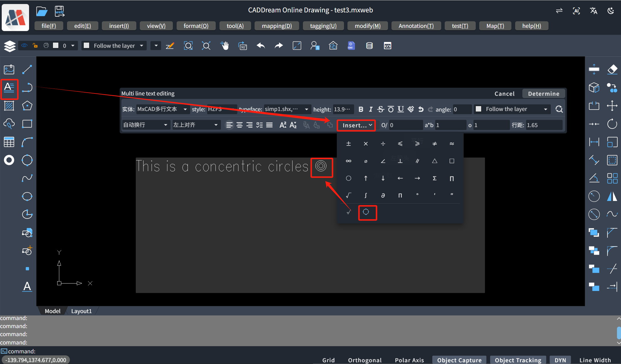The image size is (621, 364).
Task: Toggle the Grid status button
Action: click(x=328, y=360)
